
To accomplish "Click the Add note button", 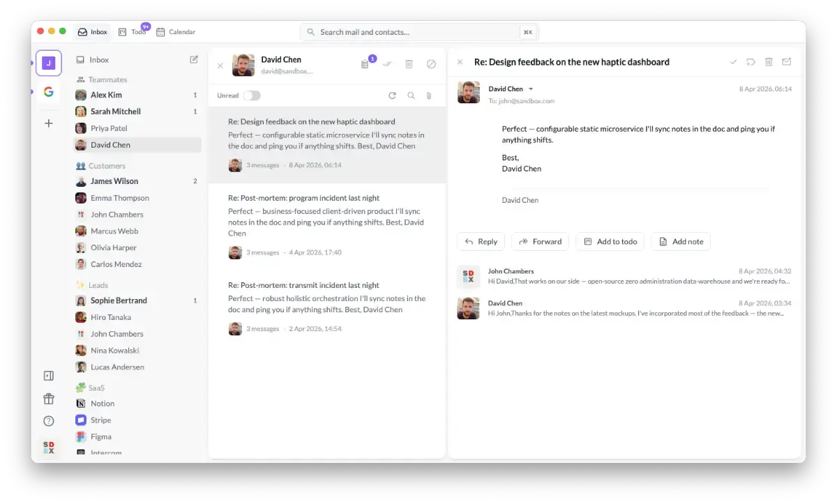I will click(681, 241).
